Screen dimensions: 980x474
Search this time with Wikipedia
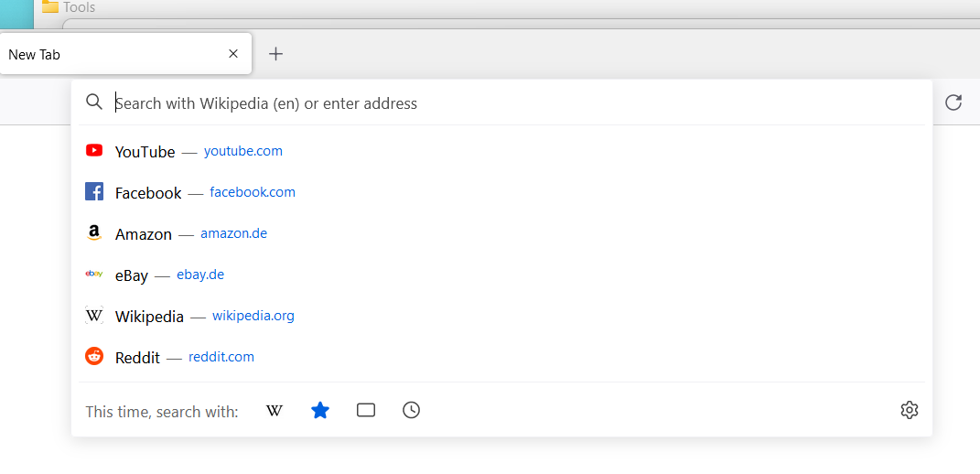pyautogui.click(x=275, y=411)
